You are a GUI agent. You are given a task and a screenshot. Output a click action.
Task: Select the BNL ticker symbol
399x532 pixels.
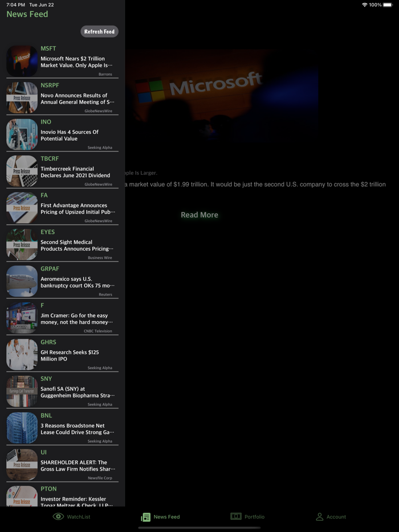pos(46,415)
